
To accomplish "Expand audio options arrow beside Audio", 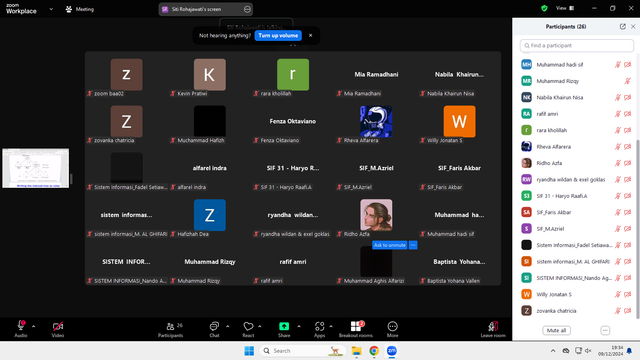I will 33,326.
